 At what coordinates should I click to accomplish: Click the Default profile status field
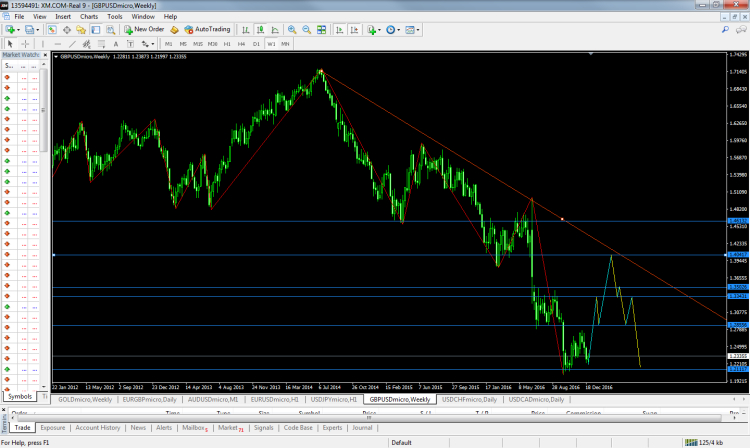click(x=402, y=442)
